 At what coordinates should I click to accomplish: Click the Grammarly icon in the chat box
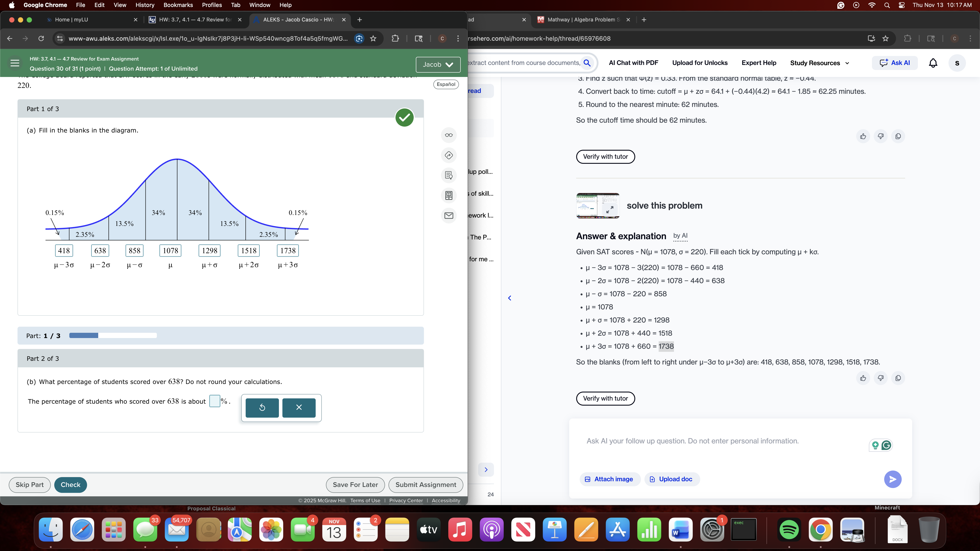click(887, 445)
